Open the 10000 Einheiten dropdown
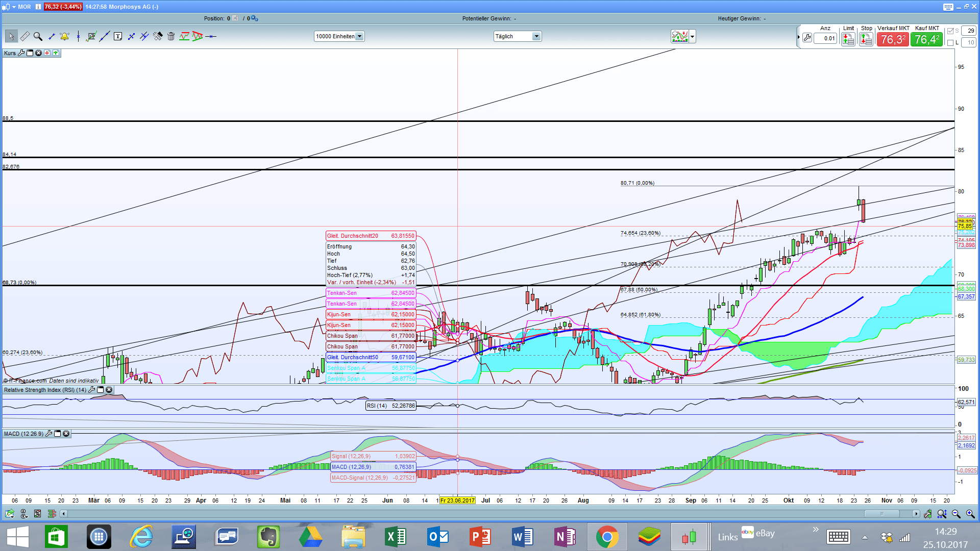This screenshot has width=980, height=551. click(359, 36)
